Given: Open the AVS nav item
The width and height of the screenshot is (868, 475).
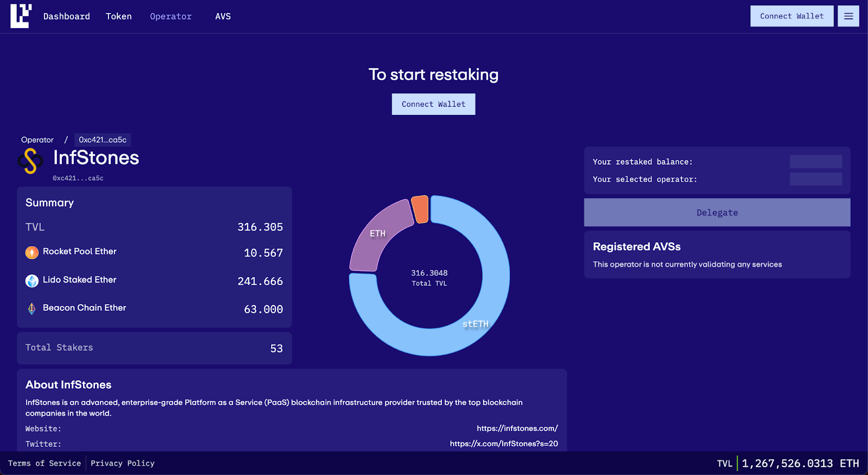Looking at the screenshot, I should point(223,16).
